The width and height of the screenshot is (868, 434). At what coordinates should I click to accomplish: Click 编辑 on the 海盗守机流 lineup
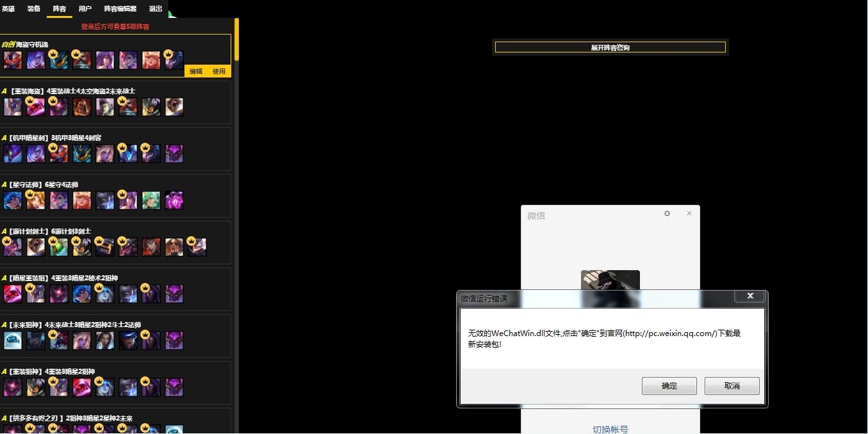[x=196, y=71]
